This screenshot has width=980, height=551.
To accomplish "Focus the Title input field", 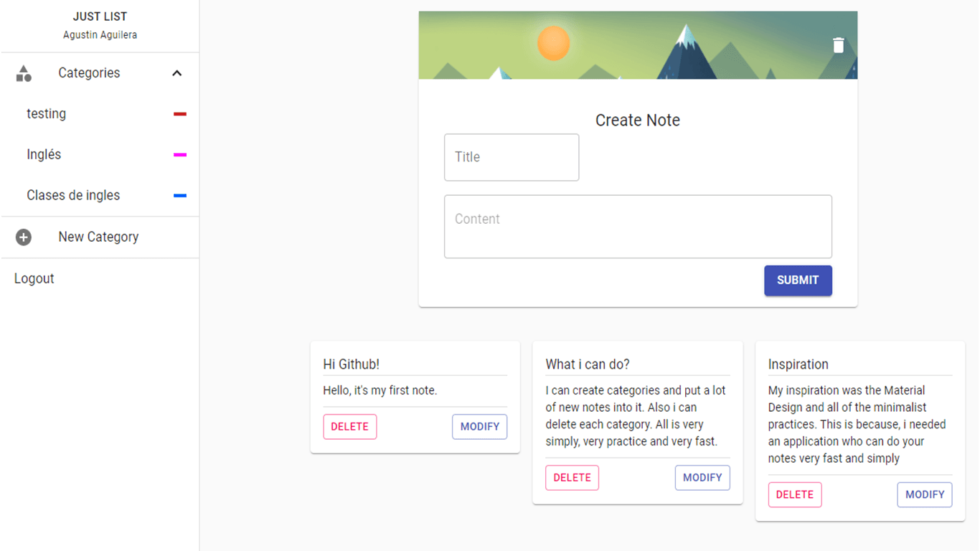I will pos(512,157).
